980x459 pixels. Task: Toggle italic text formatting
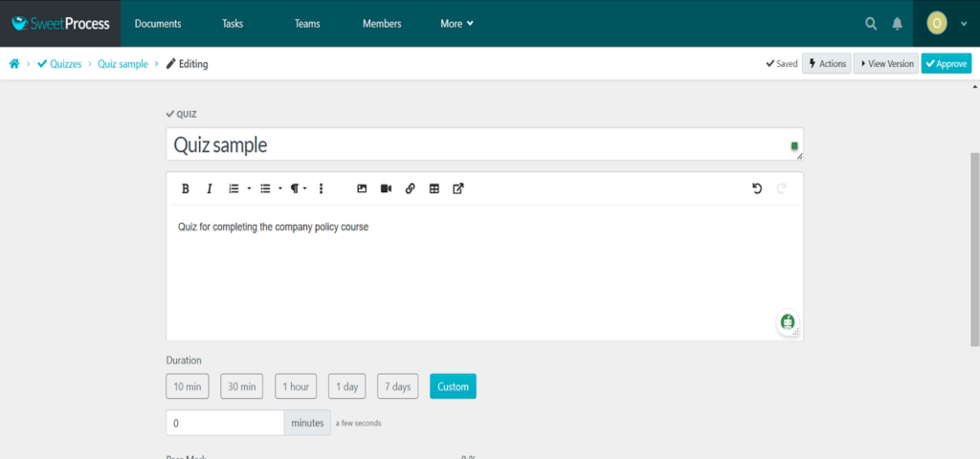point(210,189)
